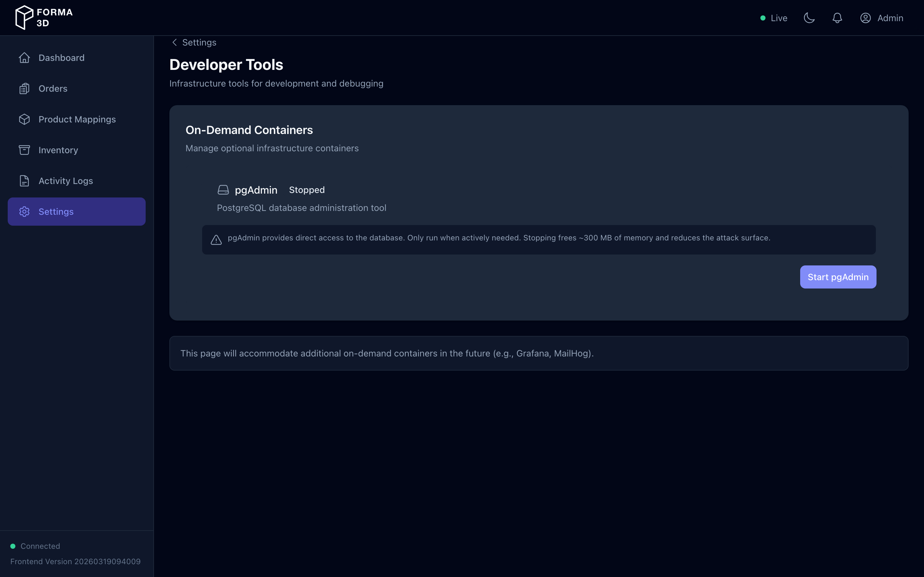The width and height of the screenshot is (924, 577).
Task: Select the Dashboard home icon
Action: [24, 58]
